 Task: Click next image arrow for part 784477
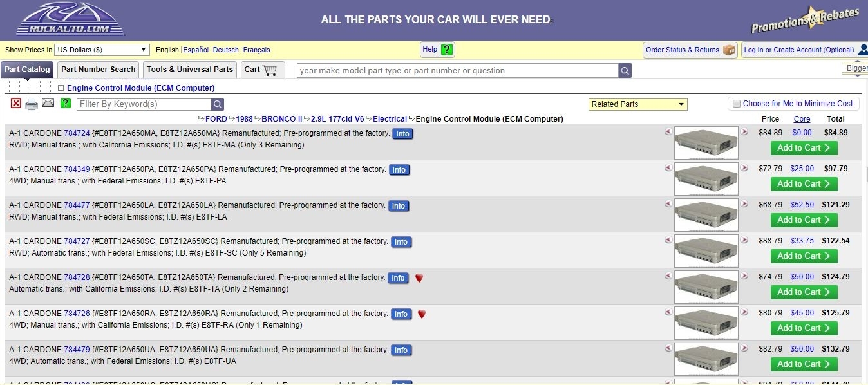click(x=744, y=204)
